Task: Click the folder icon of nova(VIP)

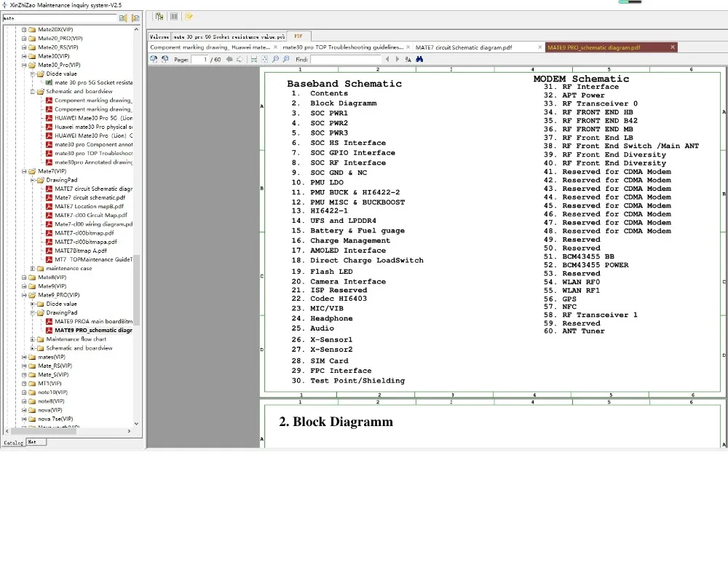Action: [32, 411]
